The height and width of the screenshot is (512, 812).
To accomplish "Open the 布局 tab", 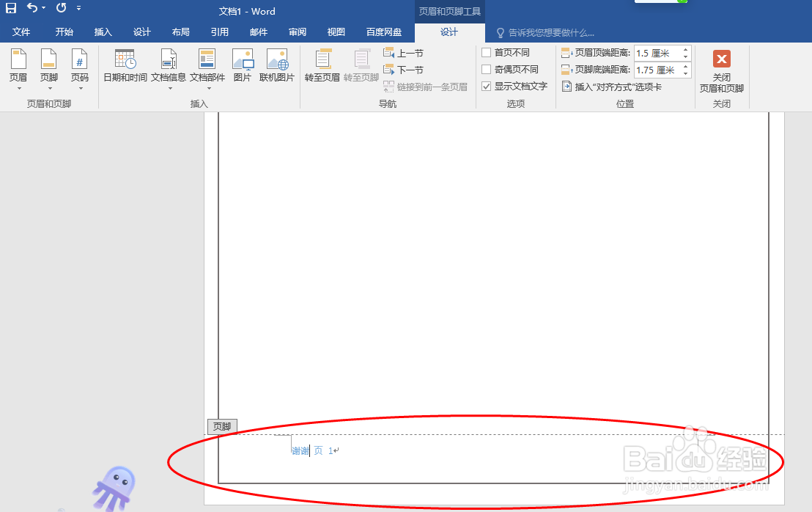I will pyautogui.click(x=181, y=32).
